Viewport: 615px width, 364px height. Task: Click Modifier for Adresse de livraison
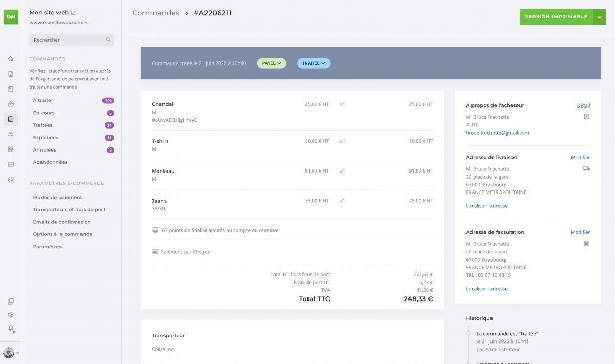click(x=580, y=158)
